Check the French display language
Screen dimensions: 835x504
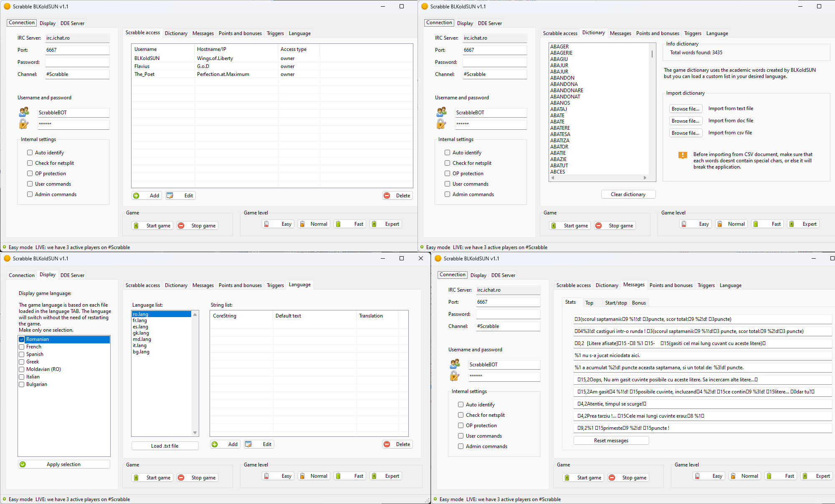[22, 347]
